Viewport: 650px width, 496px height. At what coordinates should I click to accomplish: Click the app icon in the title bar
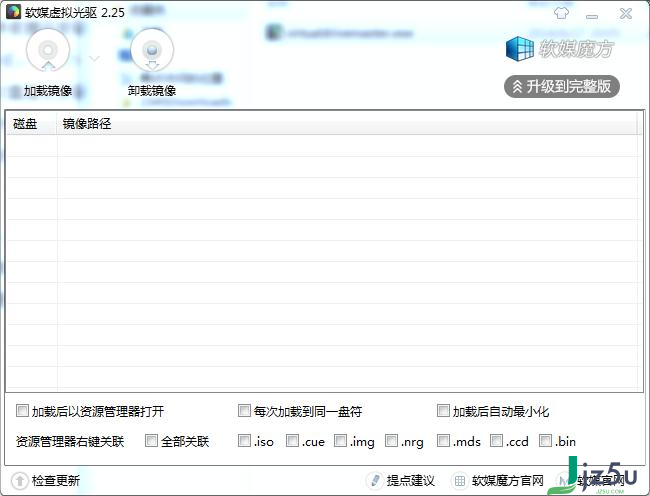pos(13,14)
